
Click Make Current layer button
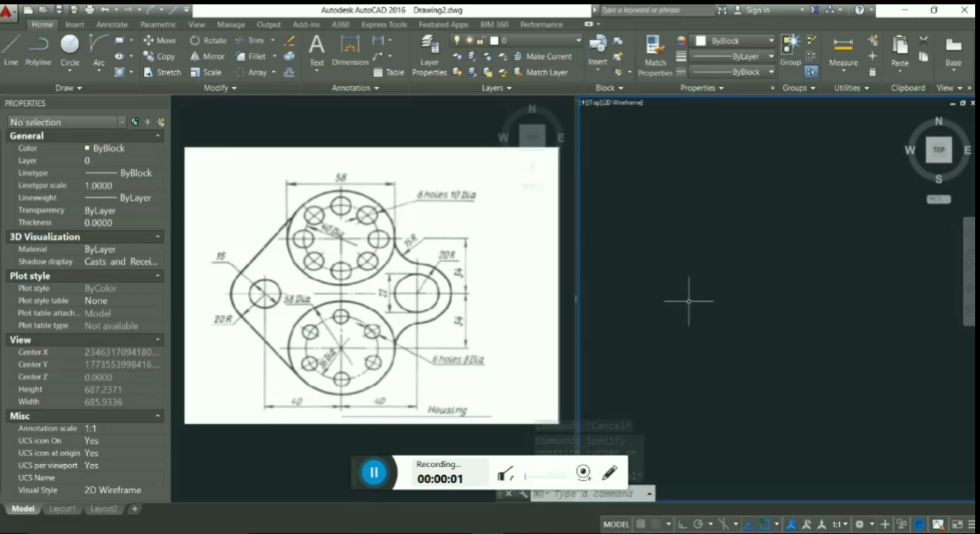tap(543, 56)
